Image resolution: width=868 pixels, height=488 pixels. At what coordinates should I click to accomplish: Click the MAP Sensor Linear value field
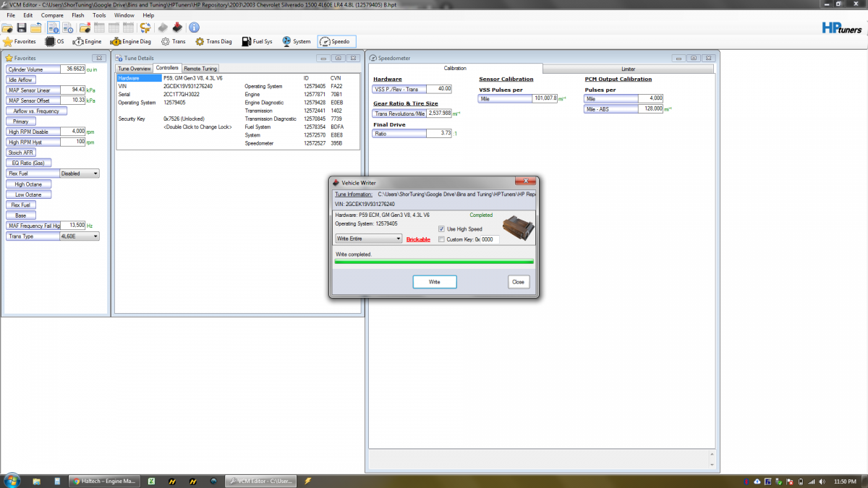(x=73, y=90)
